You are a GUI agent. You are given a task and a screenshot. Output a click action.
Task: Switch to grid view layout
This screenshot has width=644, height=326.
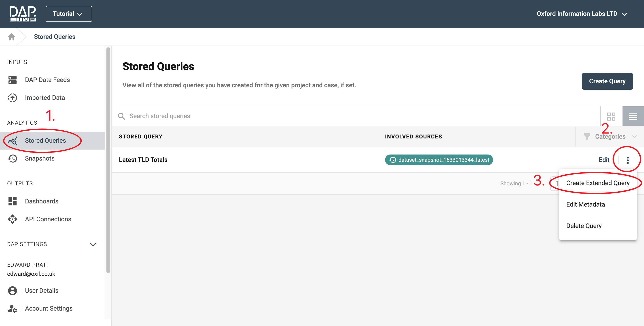[611, 116]
